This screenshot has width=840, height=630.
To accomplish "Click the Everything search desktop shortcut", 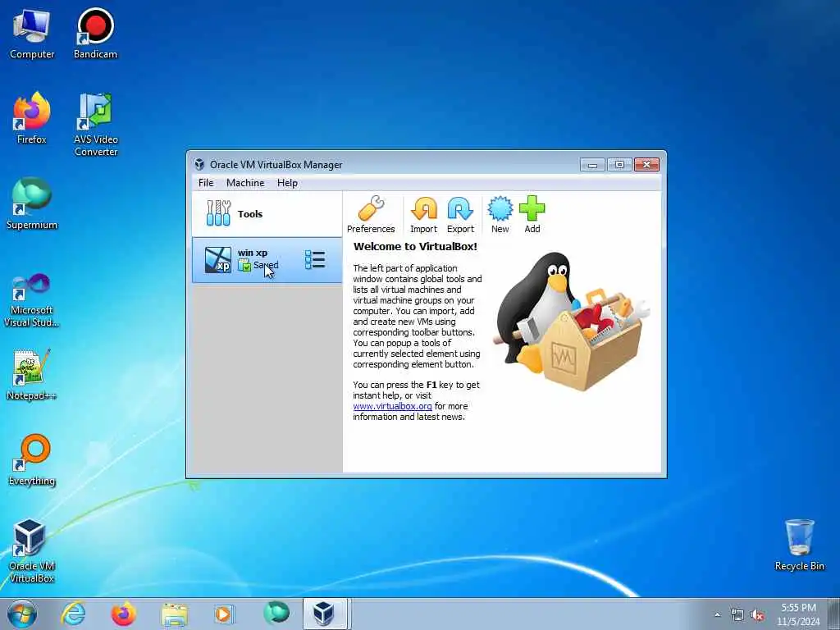I will [32, 459].
